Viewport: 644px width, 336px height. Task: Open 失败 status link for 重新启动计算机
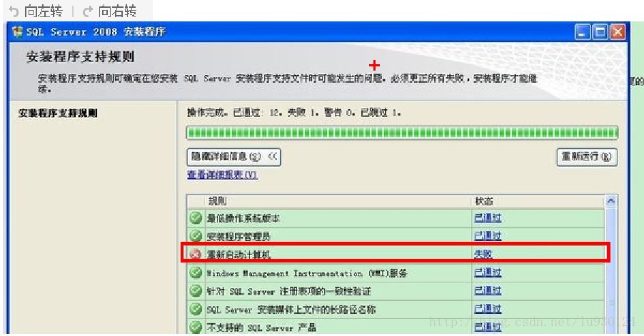coord(483,254)
